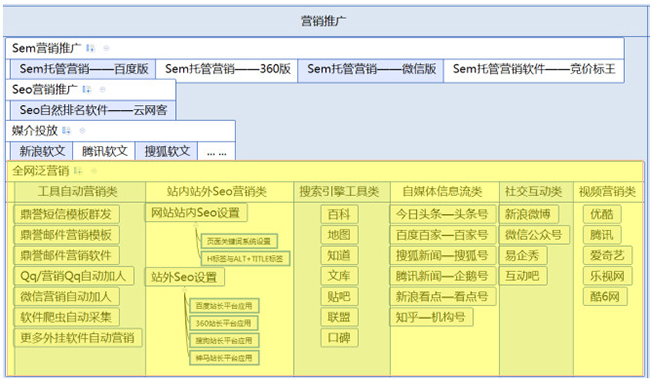Select the 鼎誉短信模板群发 node
The image size is (650, 380).
click(66, 214)
